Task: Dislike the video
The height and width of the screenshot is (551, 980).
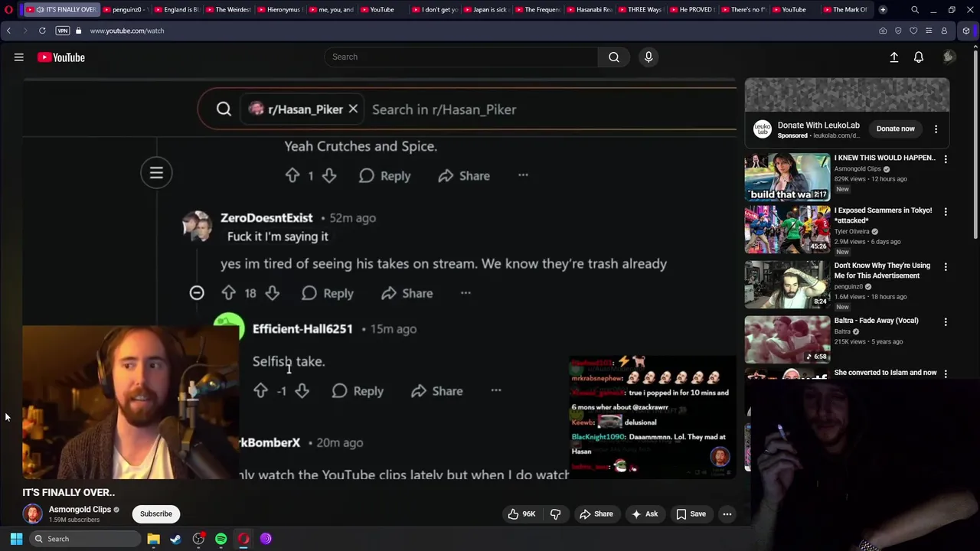Action: click(x=556, y=514)
